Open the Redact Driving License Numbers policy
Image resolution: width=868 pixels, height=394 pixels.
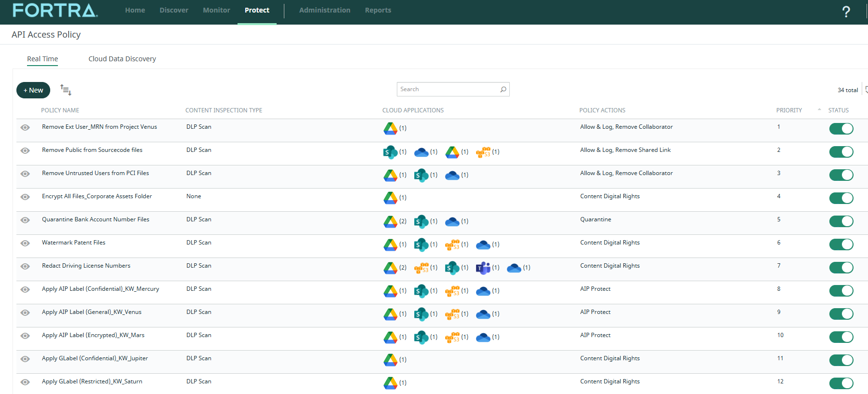[86, 266]
